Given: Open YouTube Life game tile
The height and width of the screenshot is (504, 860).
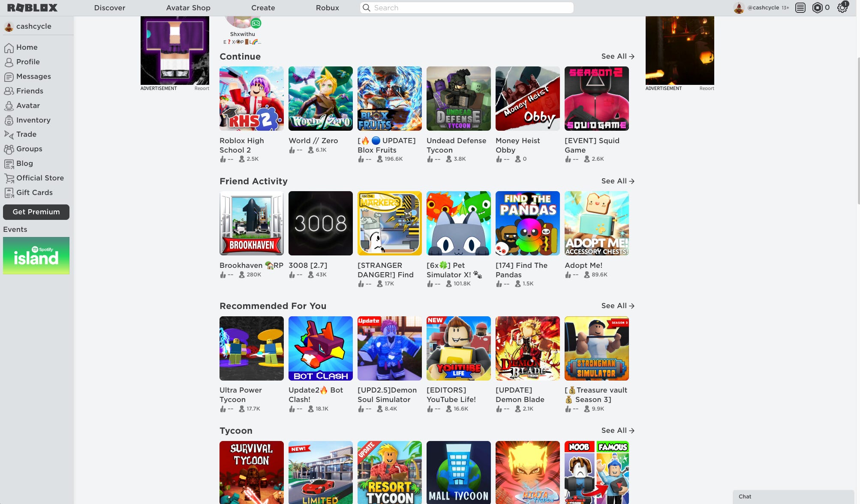Looking at the screenshot, I should click(459, 348).
